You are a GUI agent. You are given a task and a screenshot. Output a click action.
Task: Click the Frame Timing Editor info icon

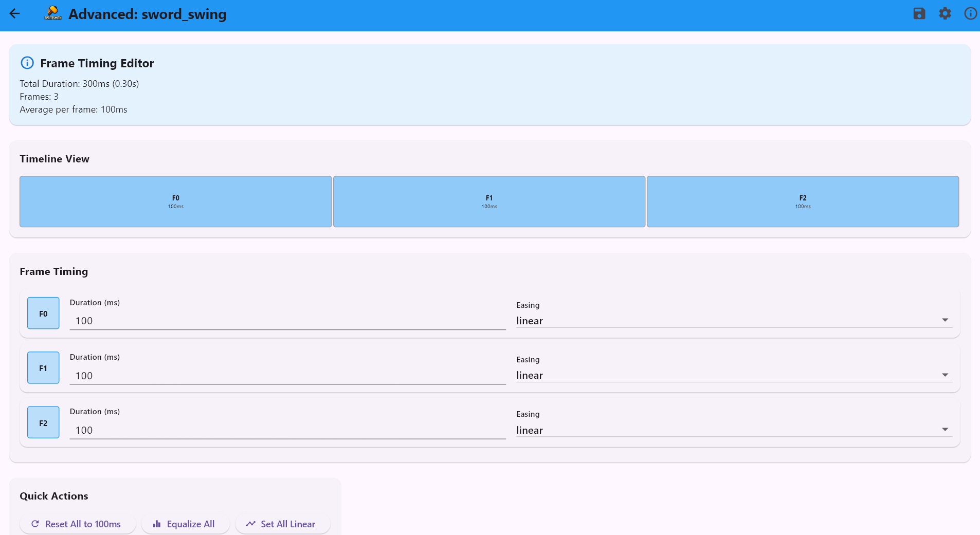pyautogui.click(x=27, y=63)
